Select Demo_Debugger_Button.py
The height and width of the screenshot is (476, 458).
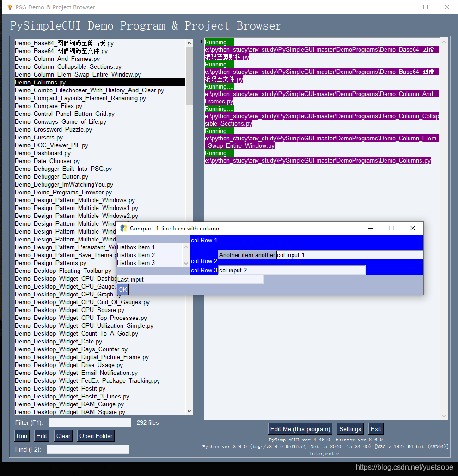[x=100, y=177]
